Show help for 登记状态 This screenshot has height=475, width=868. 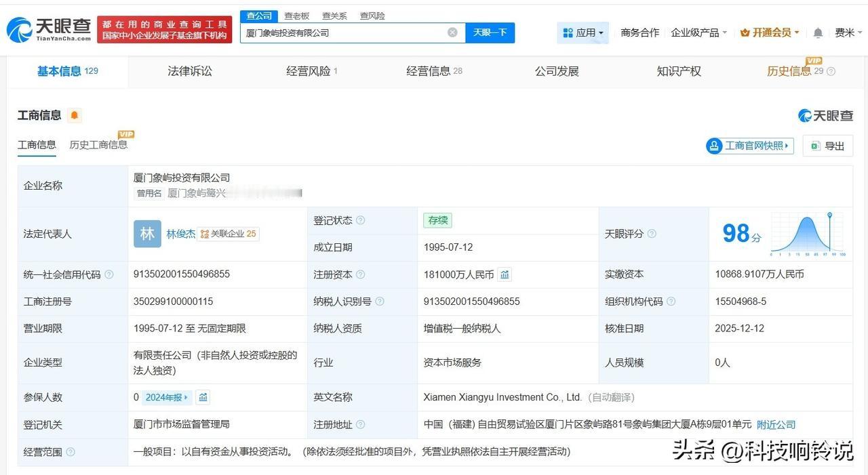coord(361,220)
